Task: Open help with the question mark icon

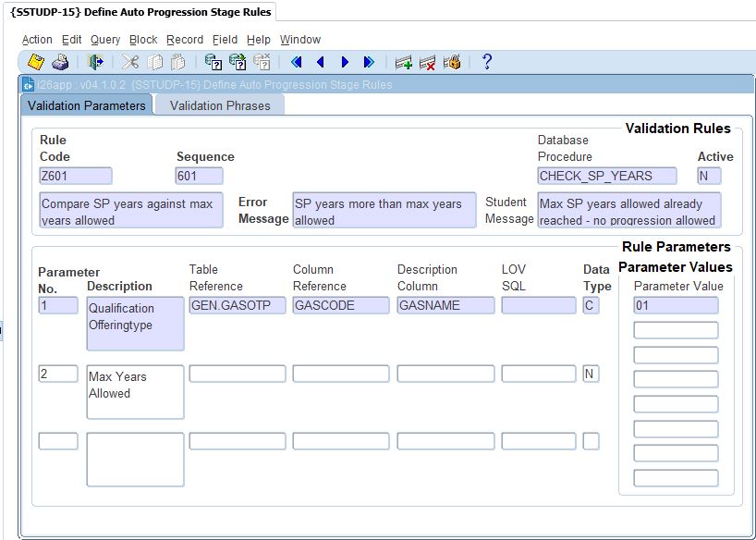Action: [x=487, y=62]
